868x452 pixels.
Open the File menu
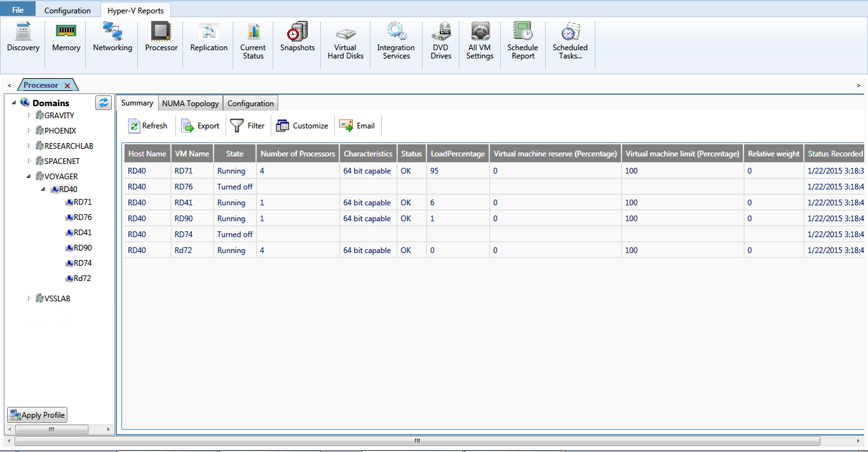coord(18,10)
